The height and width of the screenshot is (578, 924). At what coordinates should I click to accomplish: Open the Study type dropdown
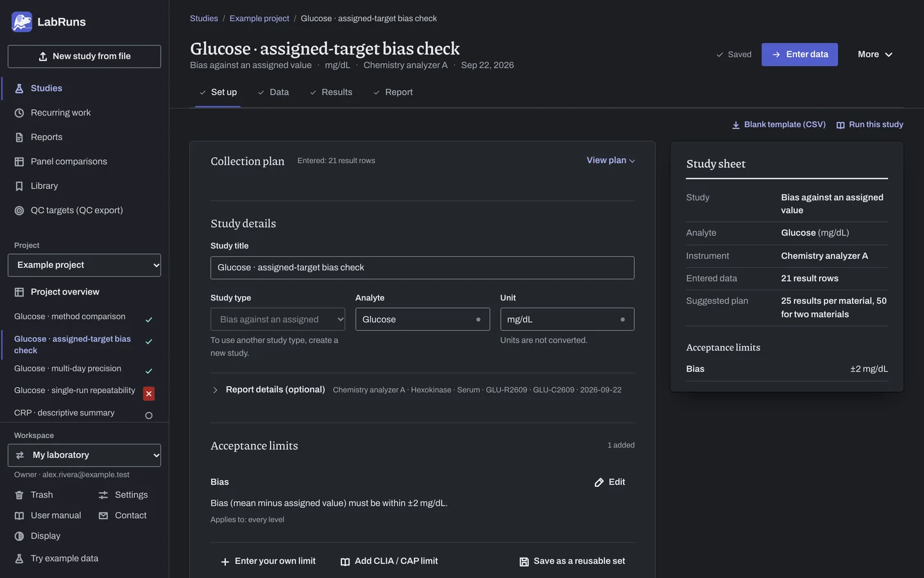coord(278,319)
